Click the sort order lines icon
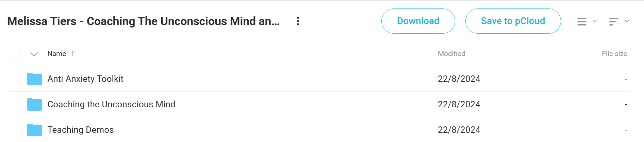The image size is (644, 142). [x=613, y=21]
